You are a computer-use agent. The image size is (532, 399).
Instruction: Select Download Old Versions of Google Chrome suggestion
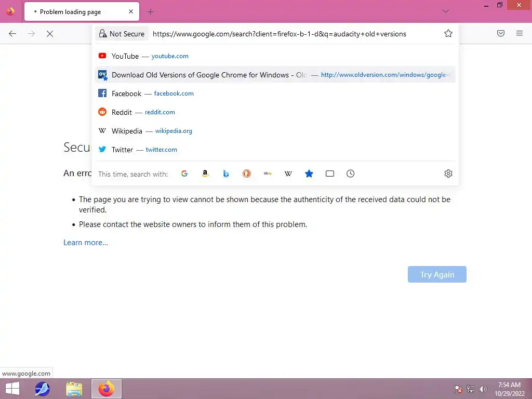(275, 75)
